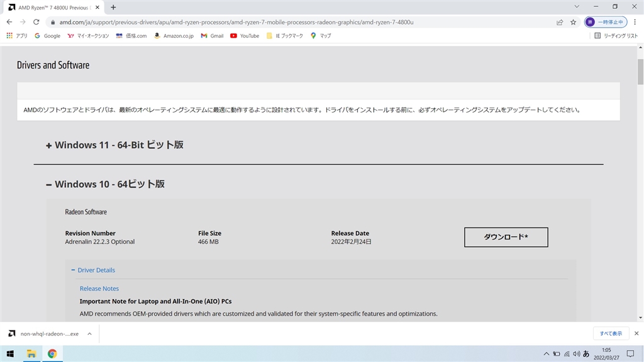Open the マイ・オークション bookmark

point(88,36)
